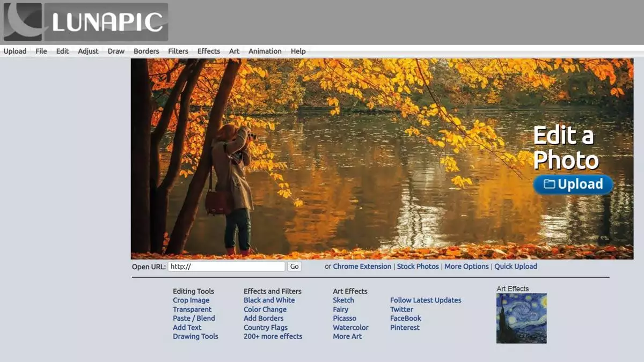
Task: Open the Upload menu
Action: point(15,51)
